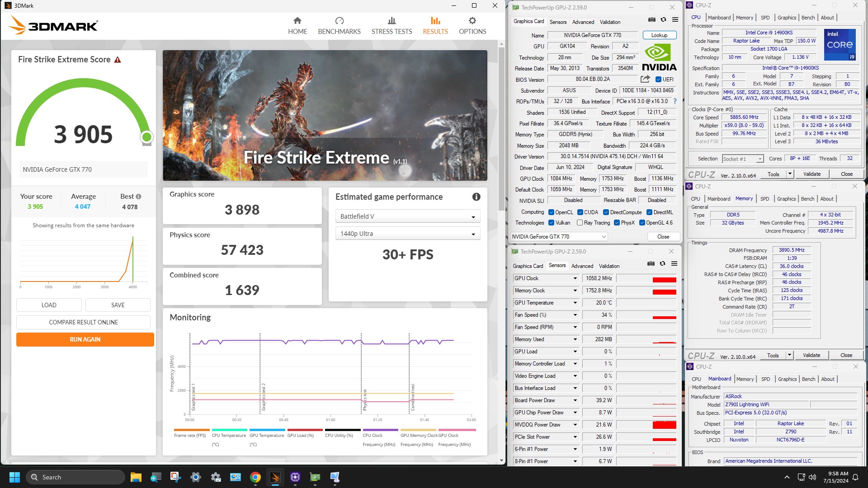Toggle CUDA checkbox in GPU-Z
Viewport: 868px width, 488px height.
click(580, 212)
